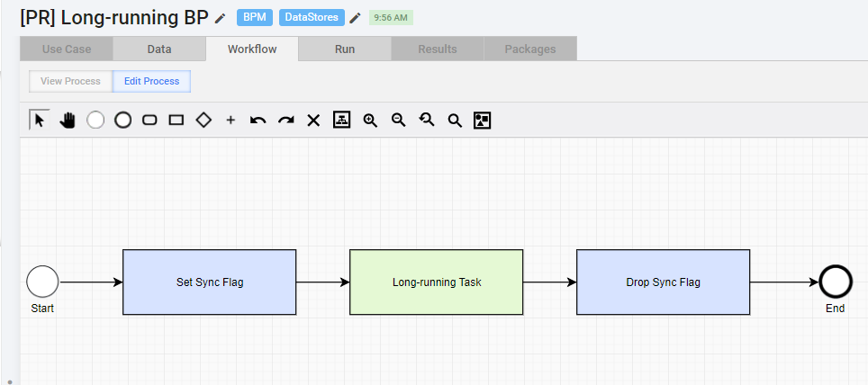Select the Long-running Task box

click(x=436, y=282)
